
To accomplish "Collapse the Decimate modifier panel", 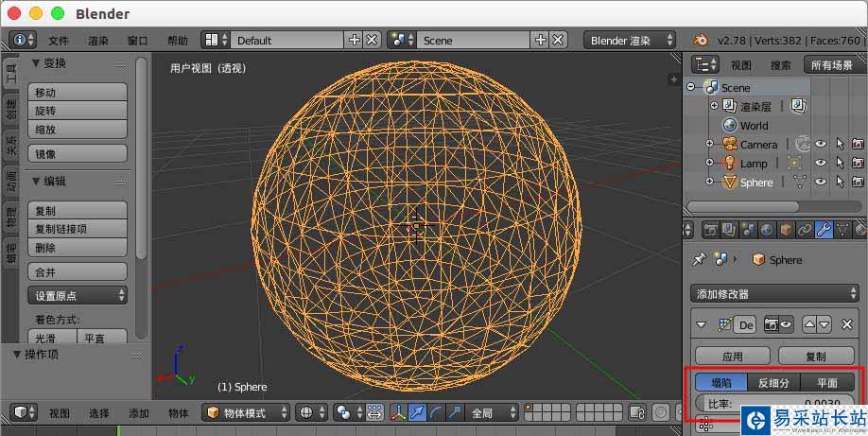I will [x=702, y=325].
